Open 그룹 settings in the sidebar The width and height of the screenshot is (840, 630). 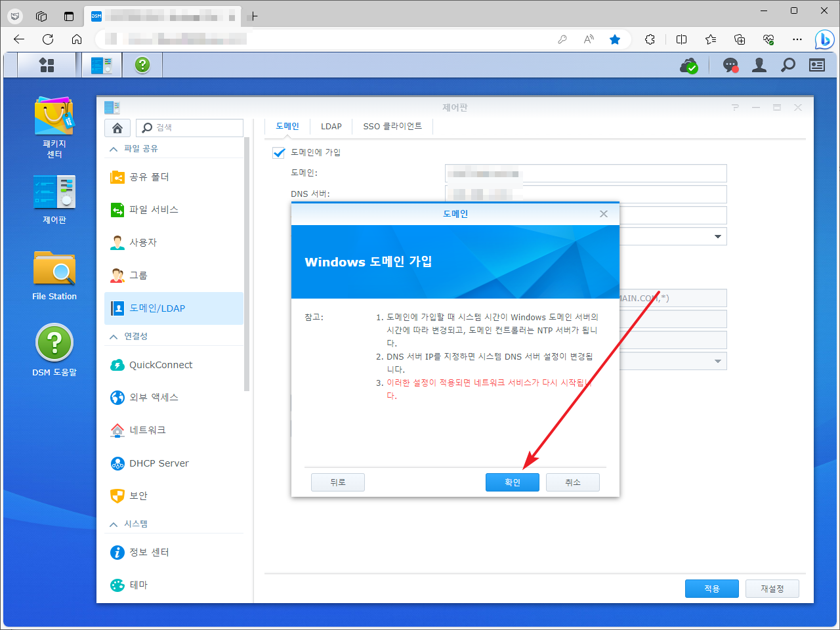[x=173, y=276]
